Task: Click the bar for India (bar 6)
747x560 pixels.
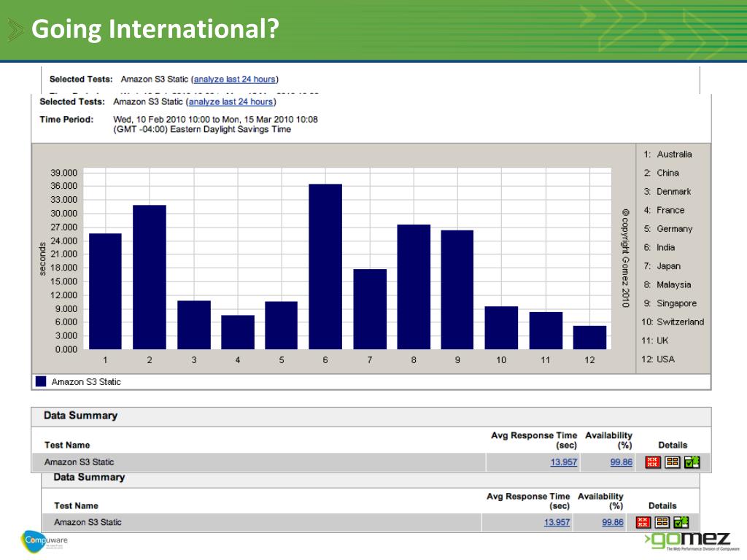Action: pyautogui.click(x=325, y=267)
